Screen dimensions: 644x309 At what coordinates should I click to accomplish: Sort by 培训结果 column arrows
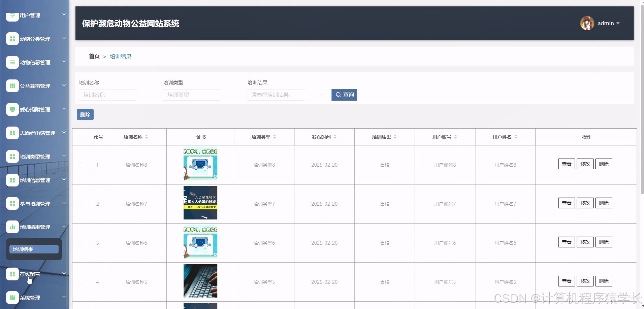(395, 137)
